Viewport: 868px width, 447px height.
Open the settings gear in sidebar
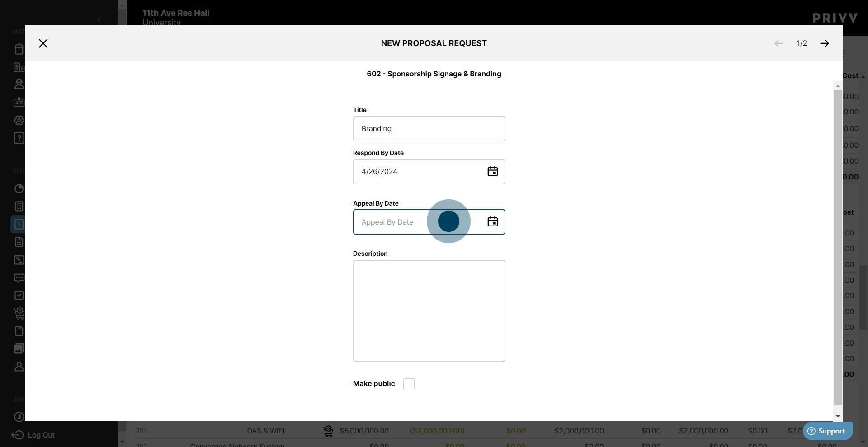[19, 120]
